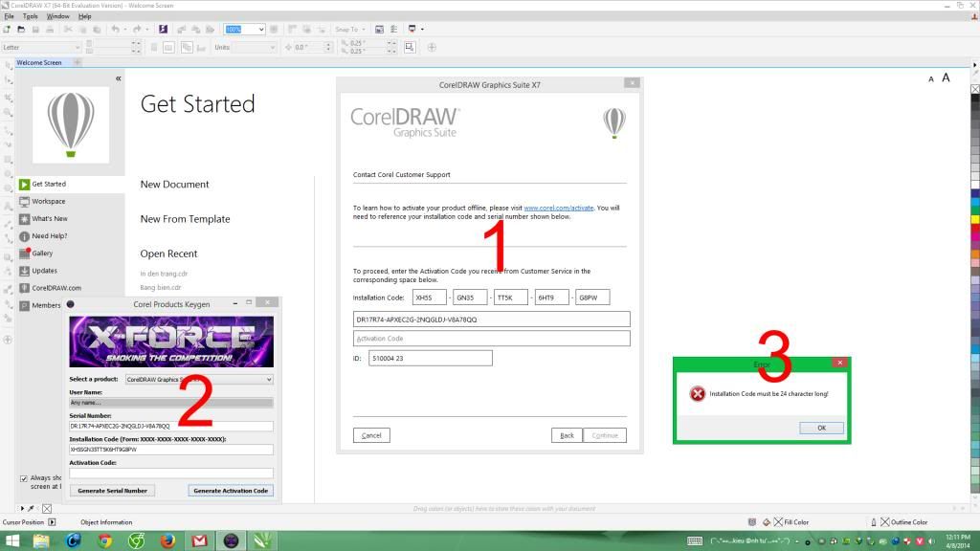Click OK in the Error dialog
The image size is (980, 551).
821,428
